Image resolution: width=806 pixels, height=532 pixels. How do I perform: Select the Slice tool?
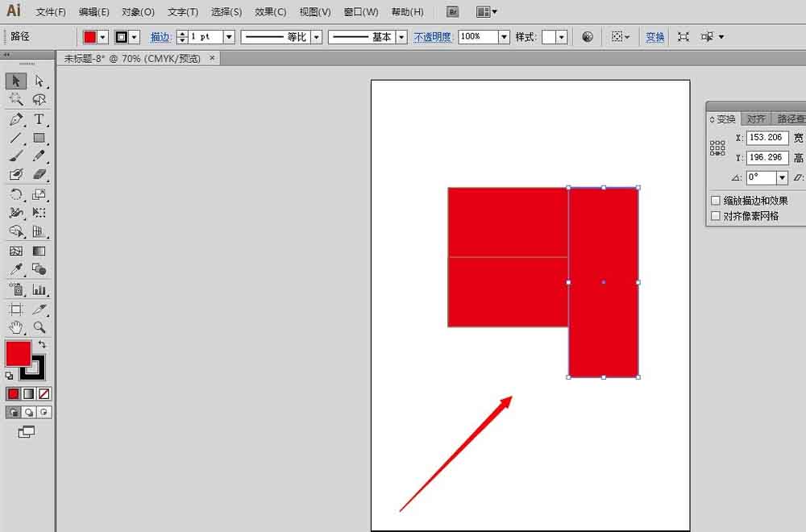[39, 310]
